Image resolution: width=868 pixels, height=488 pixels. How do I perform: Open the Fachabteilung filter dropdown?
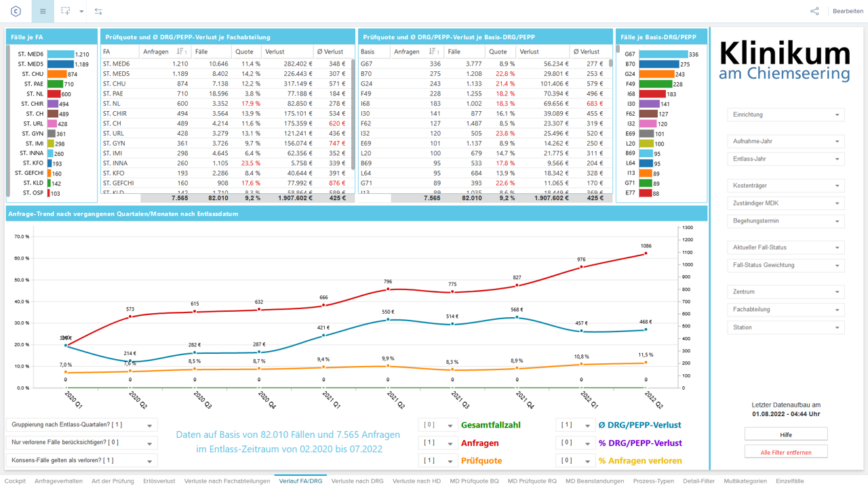[x=786, y=309]
